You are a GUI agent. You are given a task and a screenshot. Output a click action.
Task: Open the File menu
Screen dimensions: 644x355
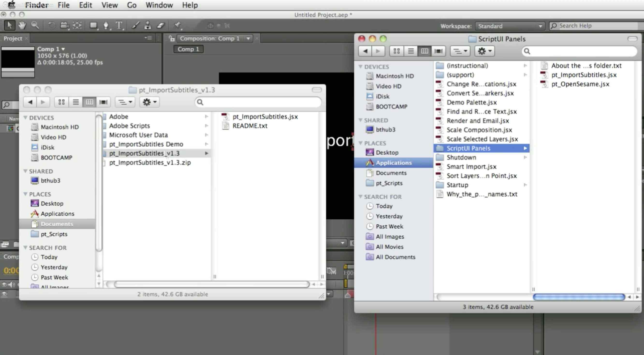(64, 5)
